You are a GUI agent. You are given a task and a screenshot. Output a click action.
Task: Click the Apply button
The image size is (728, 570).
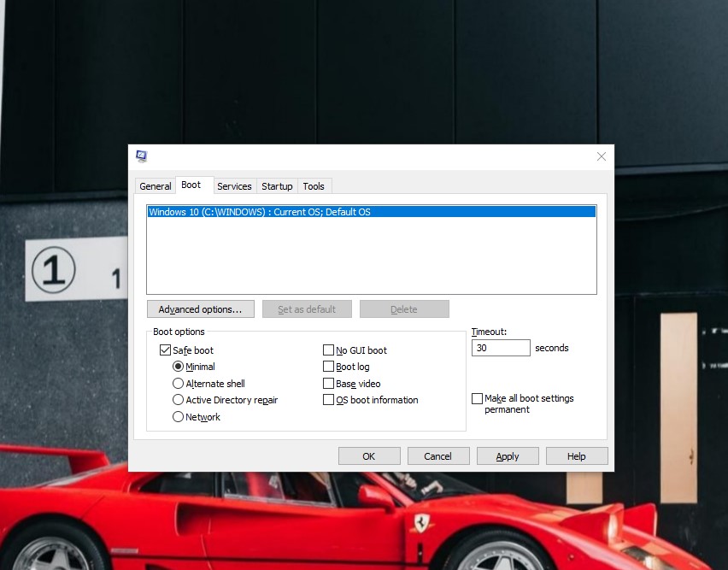pyautogui.click(x=508, y=456)
